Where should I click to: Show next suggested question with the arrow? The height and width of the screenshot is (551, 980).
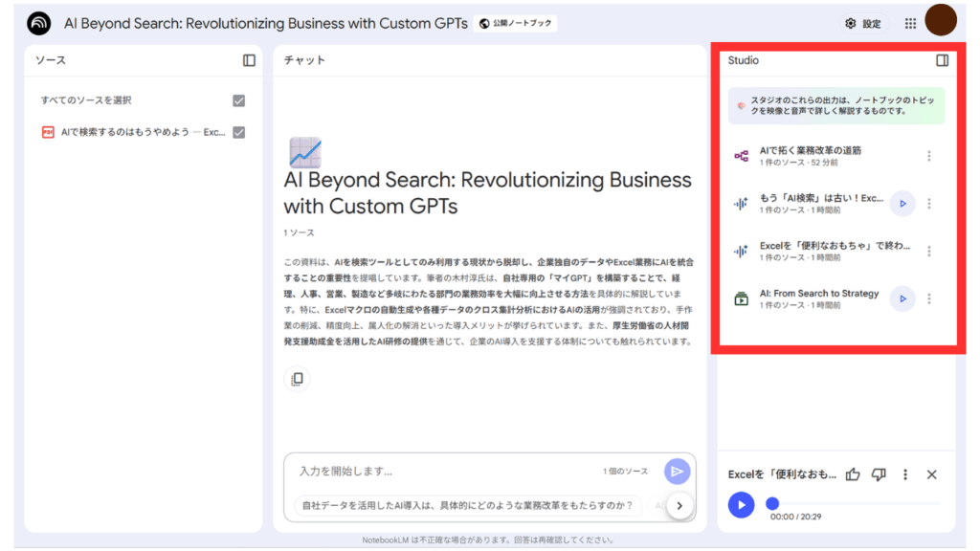click(x=679, y=506)
